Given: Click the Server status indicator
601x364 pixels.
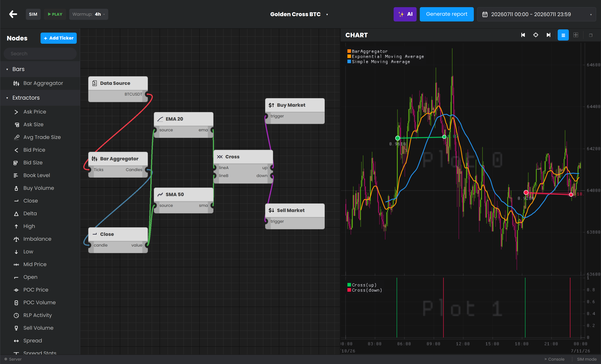Looking at the screenshot, I should 13,359.
